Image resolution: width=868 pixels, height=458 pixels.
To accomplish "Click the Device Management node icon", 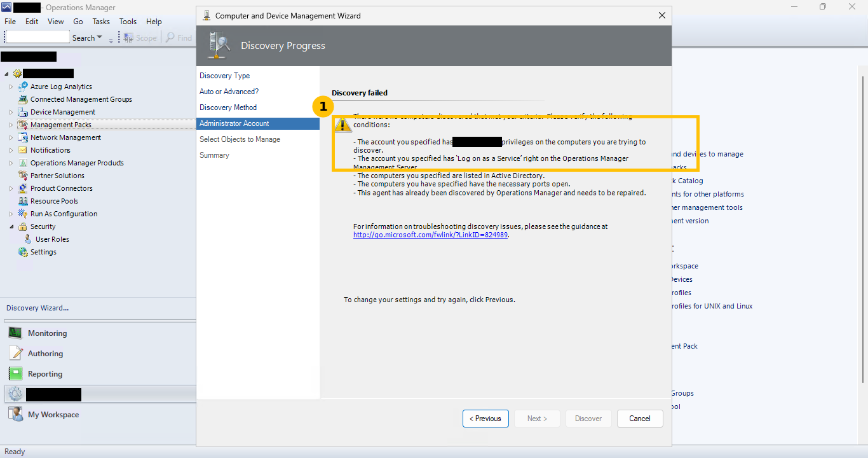I will click(x=24, y=112).
